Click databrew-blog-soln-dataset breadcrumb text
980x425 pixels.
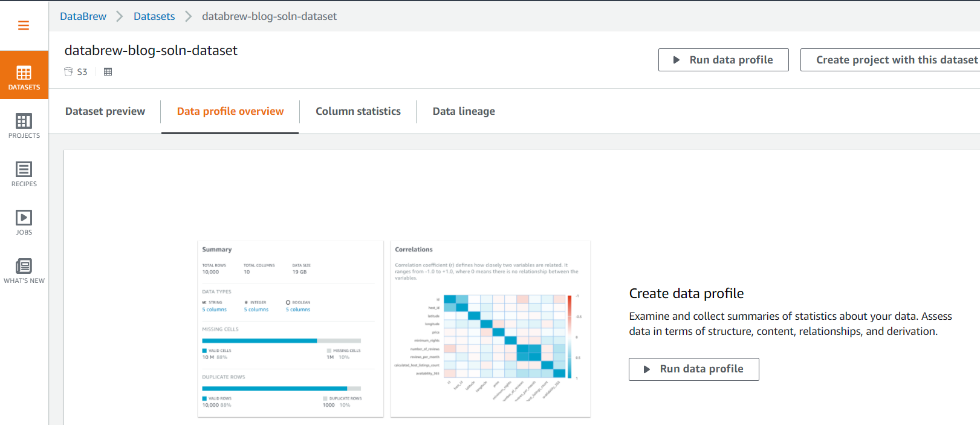[x=269, y=16]
